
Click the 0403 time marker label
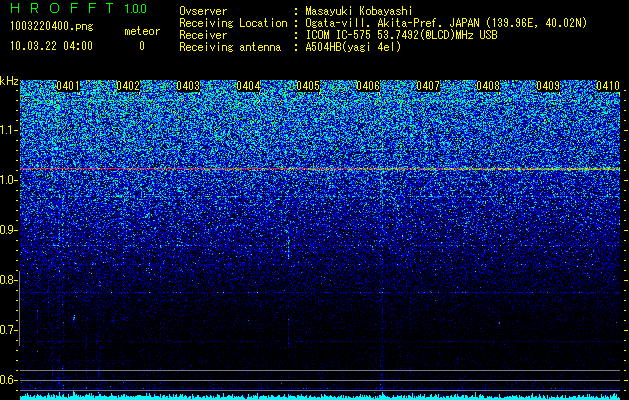188,86
